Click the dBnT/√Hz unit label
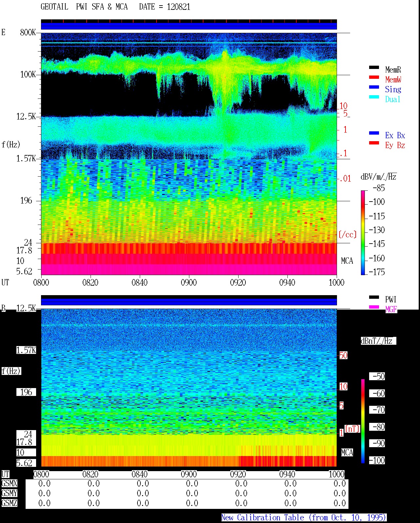 [378, 341]
